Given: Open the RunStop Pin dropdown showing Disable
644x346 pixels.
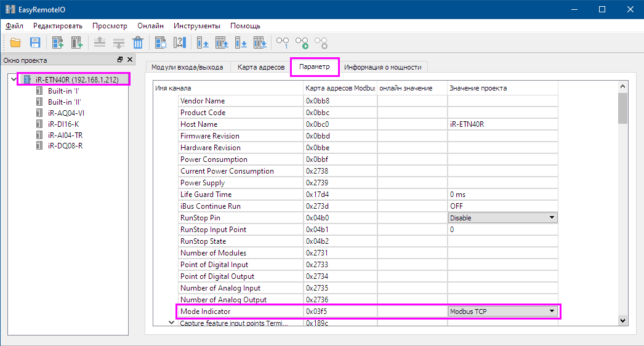Looking at the screenshot, I should [x=502, y=218].
